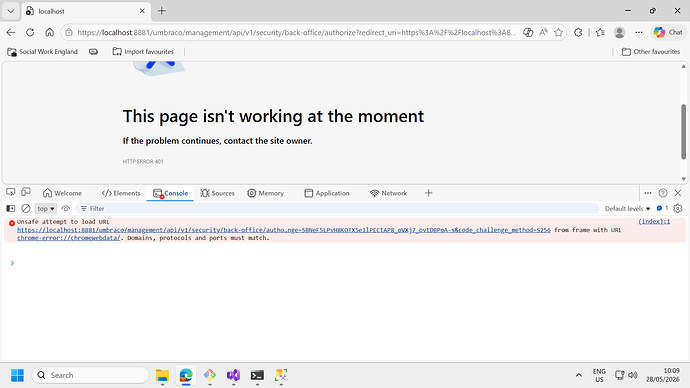Open the ENG US language switcher
This screenshot has width=690, height=388.
coord(599,375)
